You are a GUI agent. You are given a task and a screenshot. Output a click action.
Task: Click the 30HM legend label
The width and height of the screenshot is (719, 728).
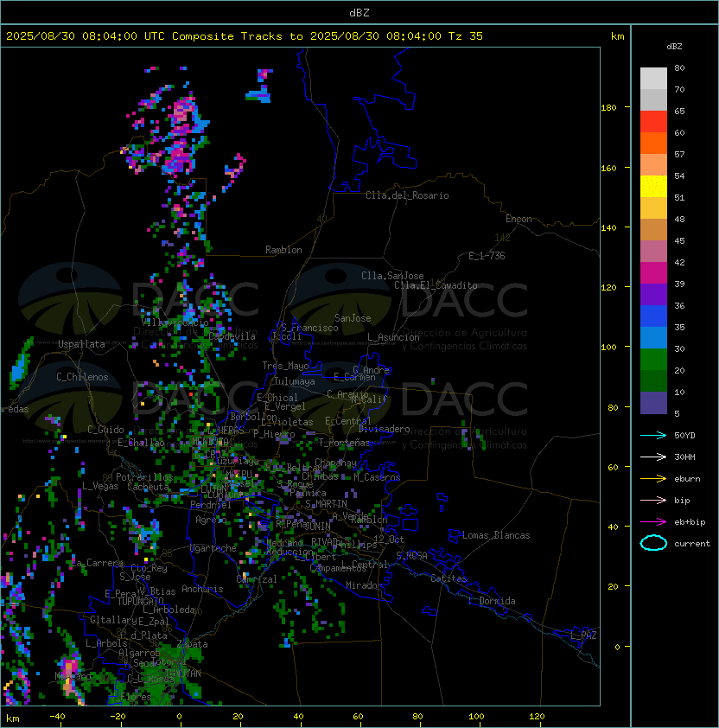point(684,457)
